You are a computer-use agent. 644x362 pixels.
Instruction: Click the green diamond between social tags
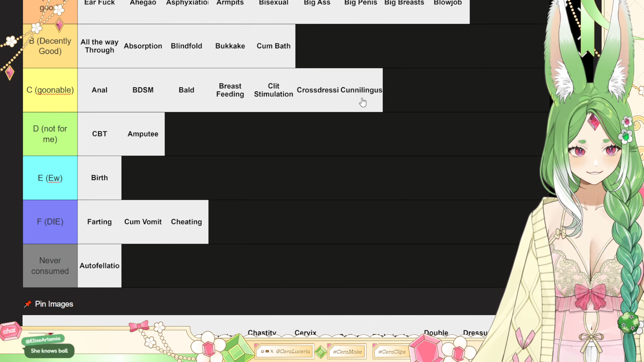(320, 352)
